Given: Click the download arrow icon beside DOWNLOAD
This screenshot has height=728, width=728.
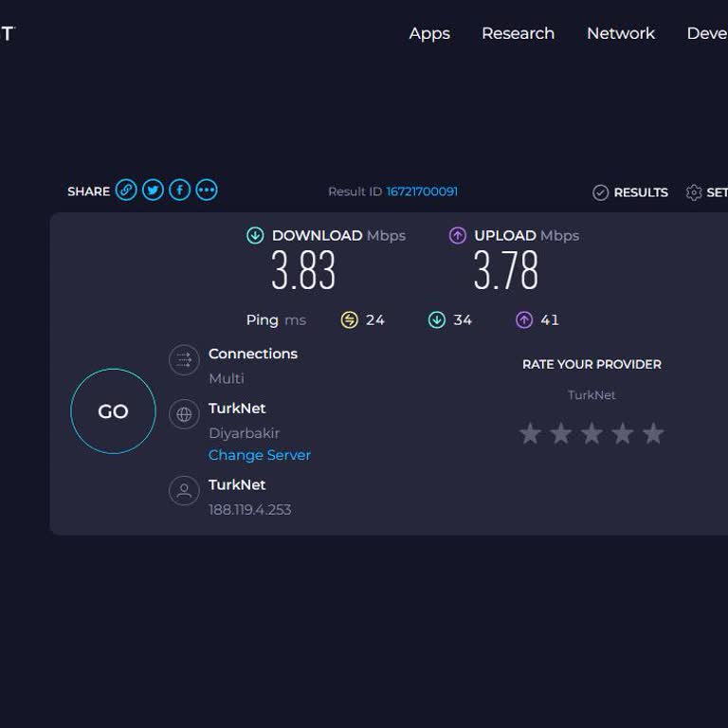Looking at the screenshot, I should click(x=255, y=235).
